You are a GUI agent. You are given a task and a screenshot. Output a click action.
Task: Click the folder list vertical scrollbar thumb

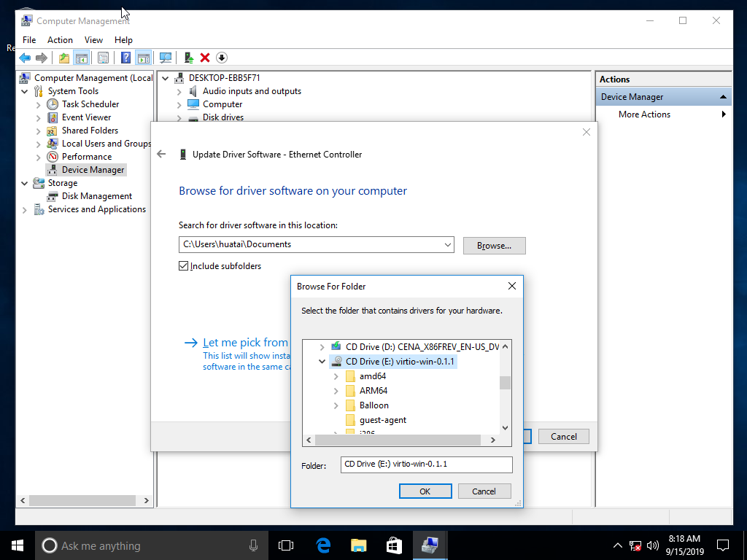[x=505, y=383]
